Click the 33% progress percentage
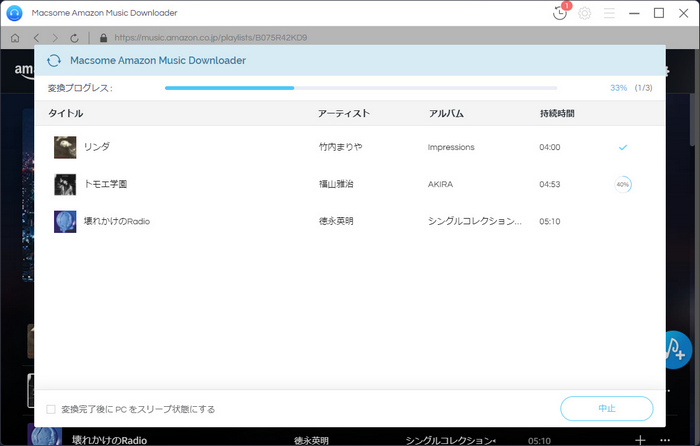The image size is (700, 446). pos(619,88)
